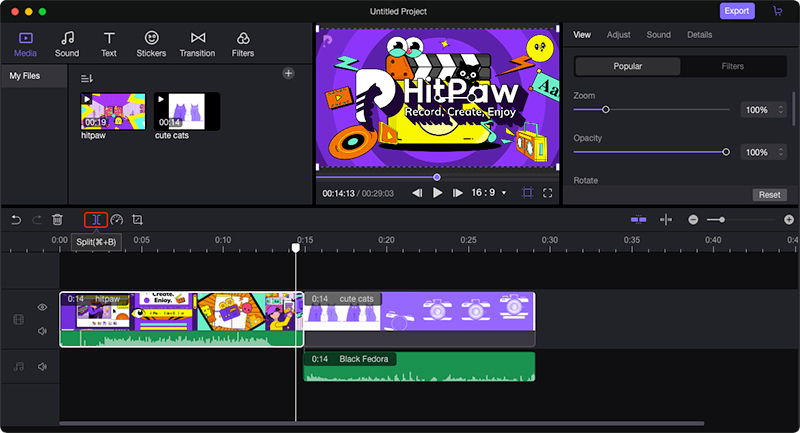Step forward one frame in preview

458,193
